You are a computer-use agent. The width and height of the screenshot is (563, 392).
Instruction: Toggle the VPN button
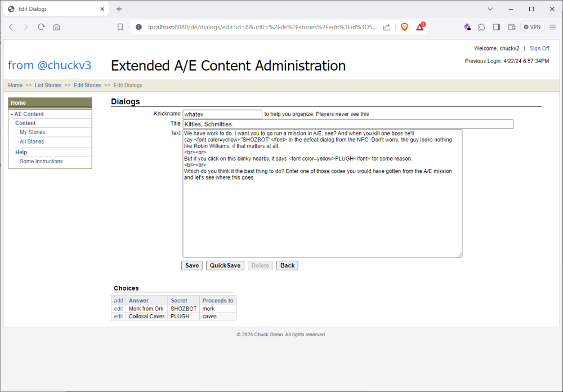[532, 27]
